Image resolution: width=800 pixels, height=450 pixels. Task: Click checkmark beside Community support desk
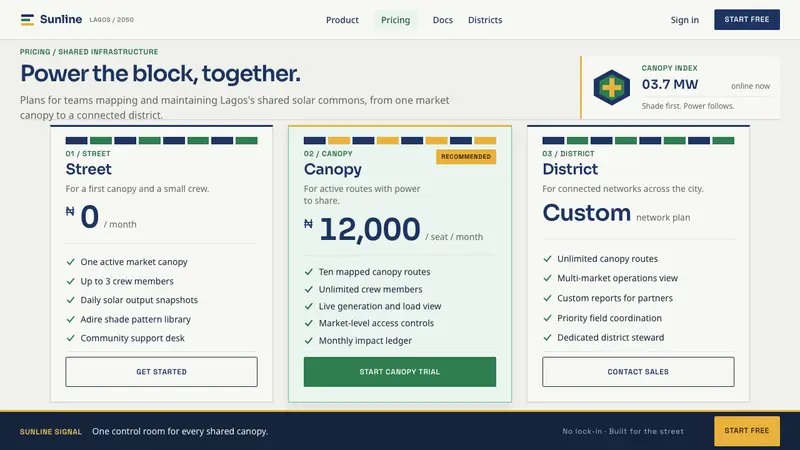click(70, 338)
